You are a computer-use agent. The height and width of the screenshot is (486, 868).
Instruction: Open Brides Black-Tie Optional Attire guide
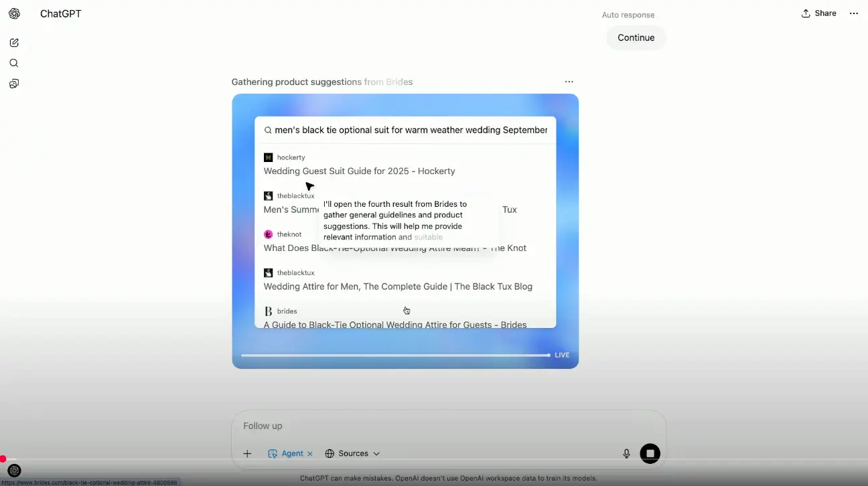(x=394, y=325)
